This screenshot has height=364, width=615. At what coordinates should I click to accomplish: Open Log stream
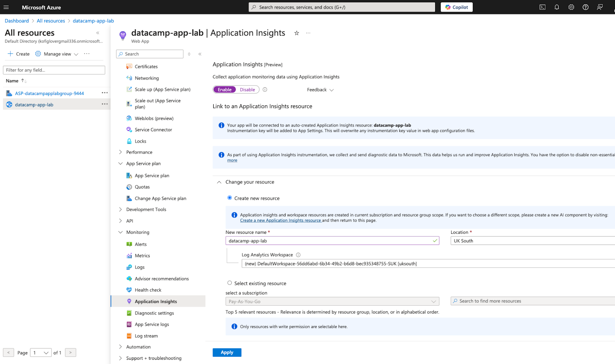click(146, 336)
